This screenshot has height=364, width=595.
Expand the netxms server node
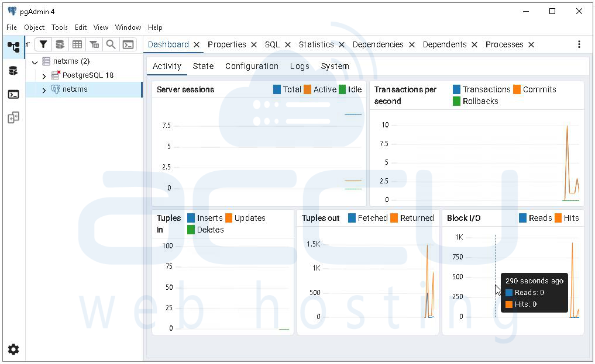44,90
